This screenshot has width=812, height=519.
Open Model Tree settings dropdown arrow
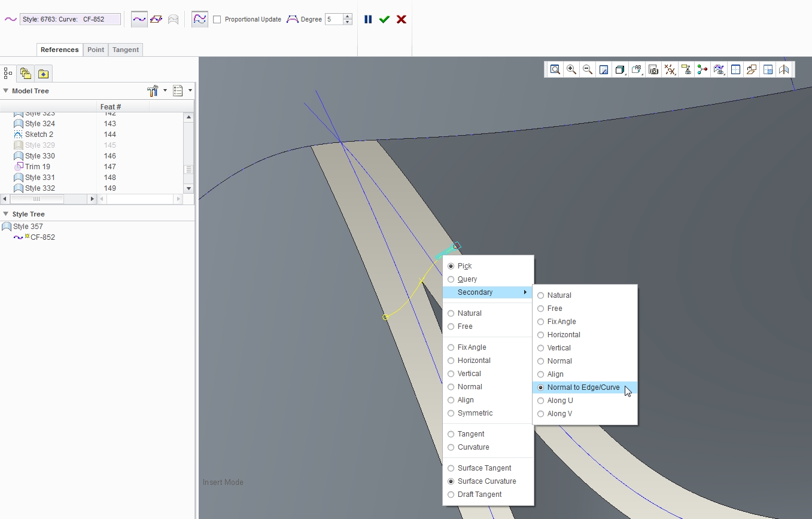[165, 91]
